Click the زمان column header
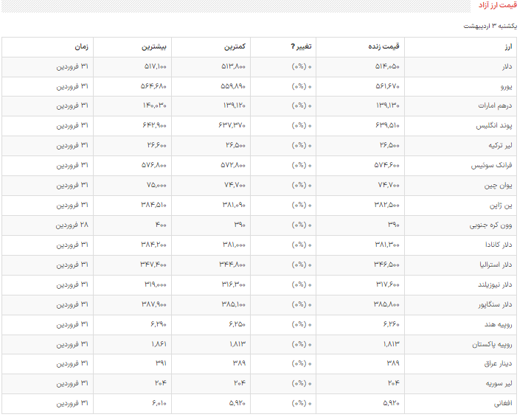 (81, 47)
